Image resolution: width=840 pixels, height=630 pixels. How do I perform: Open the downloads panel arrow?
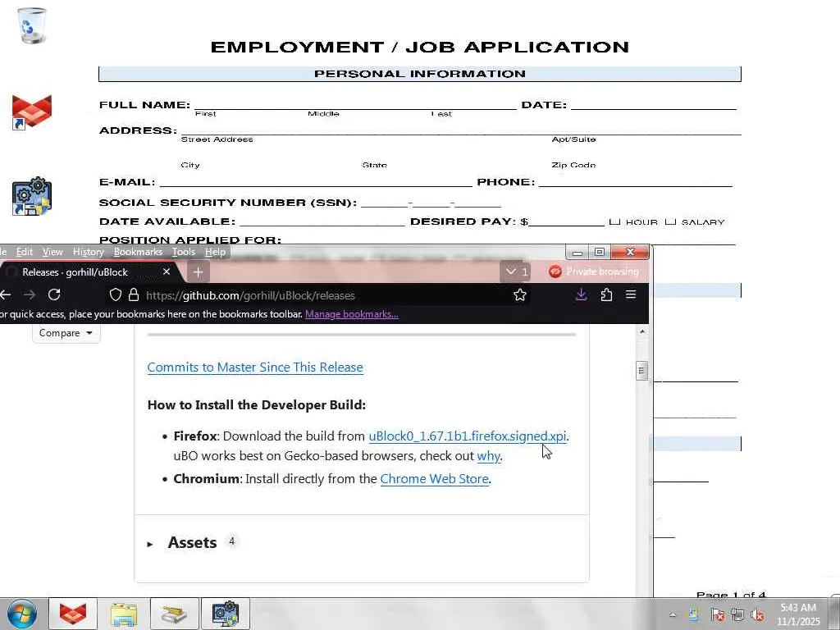point(582,294)
